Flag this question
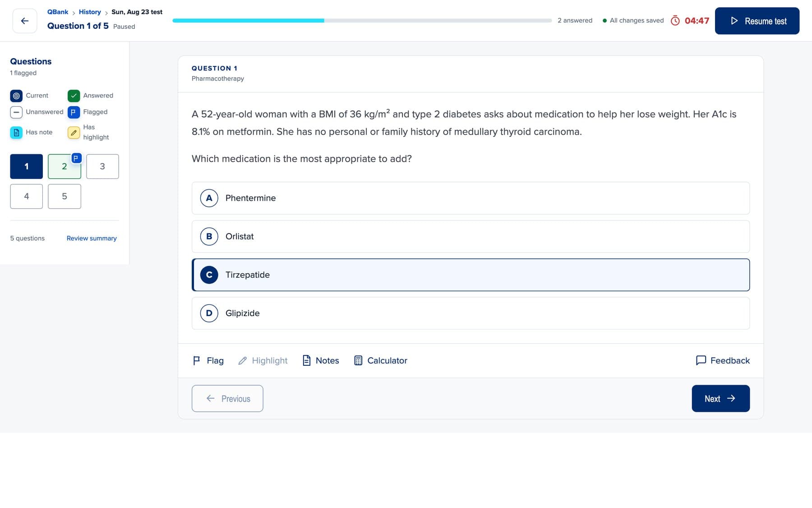Viewport: 812px width, 508px height. pyautogui.click(x=208, y=360)
